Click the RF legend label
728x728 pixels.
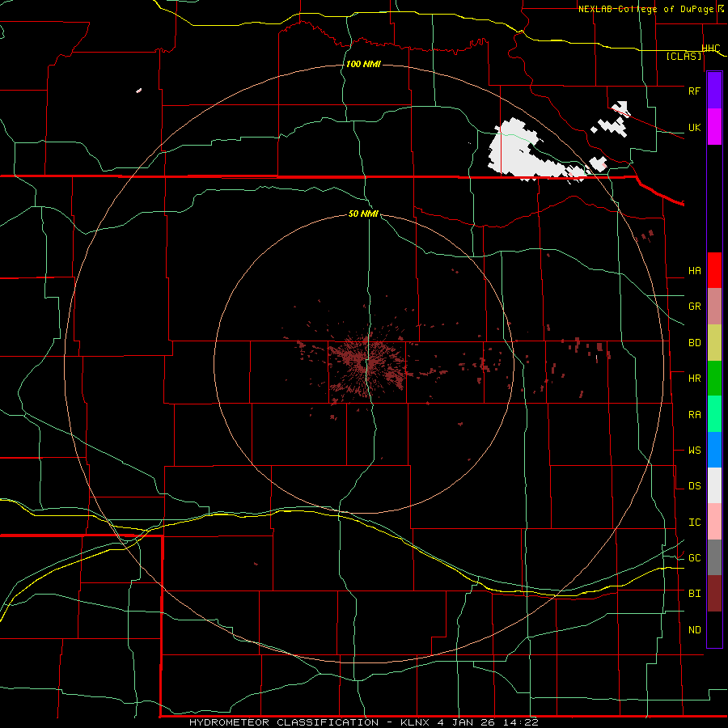(694, 91)
